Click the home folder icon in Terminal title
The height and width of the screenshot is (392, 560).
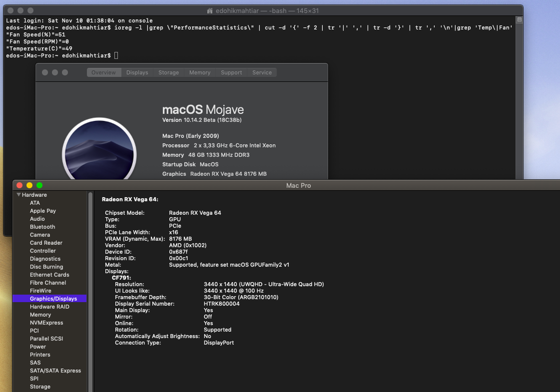(x=210, y=10)
